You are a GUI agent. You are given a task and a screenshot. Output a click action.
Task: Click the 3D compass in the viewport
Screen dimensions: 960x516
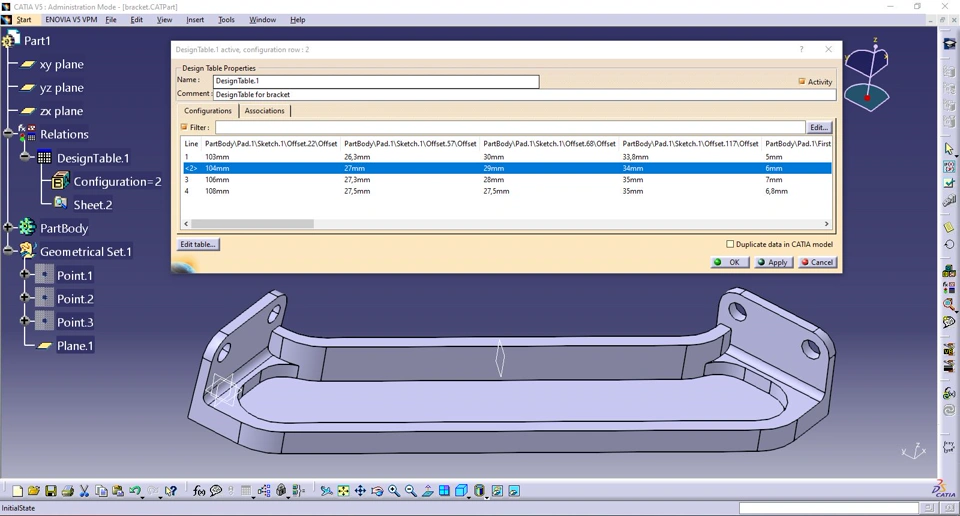point(867,77)
